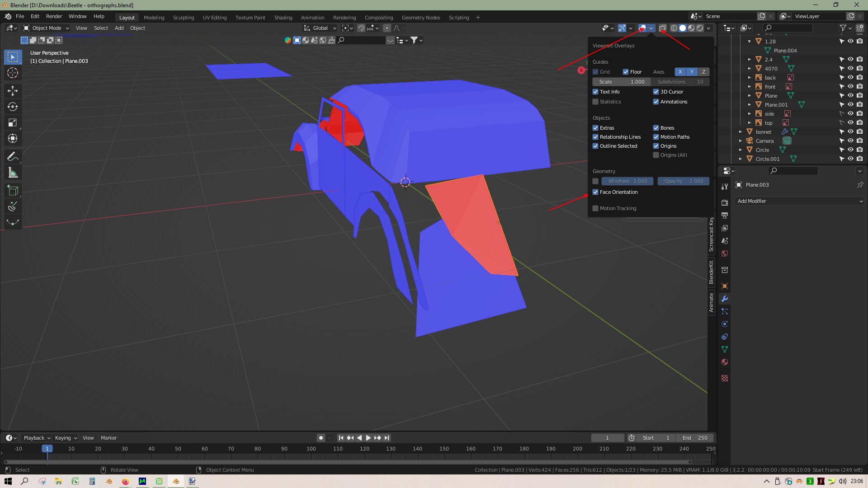Image resolution: width=868 pixels, height=488 pixels.
Task: Open the BlenderKit sidebar tab
Action: 711,272
